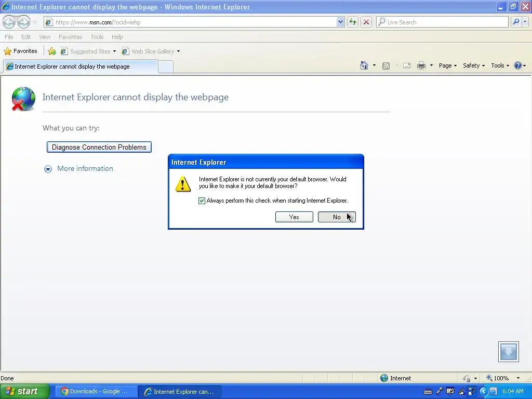
Task: Click Internet Explorer taskbar item
Action: point(180,392)
